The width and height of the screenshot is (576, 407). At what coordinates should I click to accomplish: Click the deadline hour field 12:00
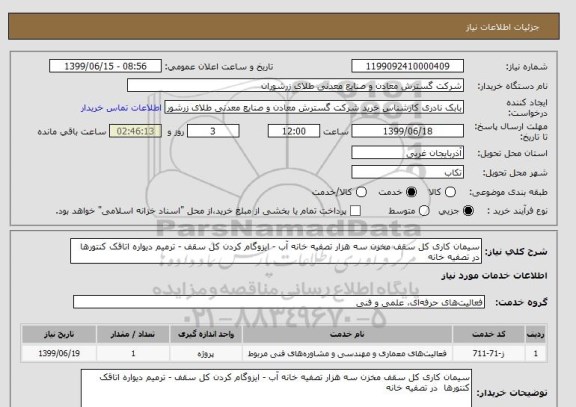tap(294, 131)
